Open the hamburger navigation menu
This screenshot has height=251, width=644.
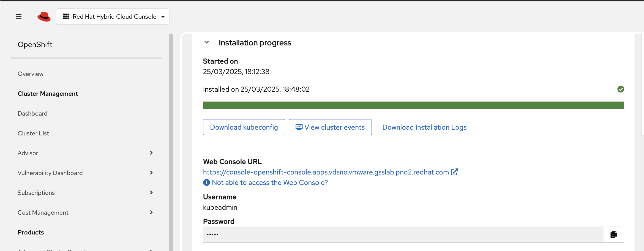click(x=19, y=17)
